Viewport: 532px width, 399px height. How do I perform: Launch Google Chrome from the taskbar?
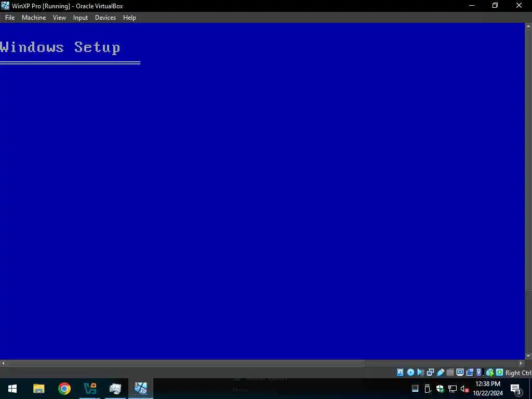64,389
